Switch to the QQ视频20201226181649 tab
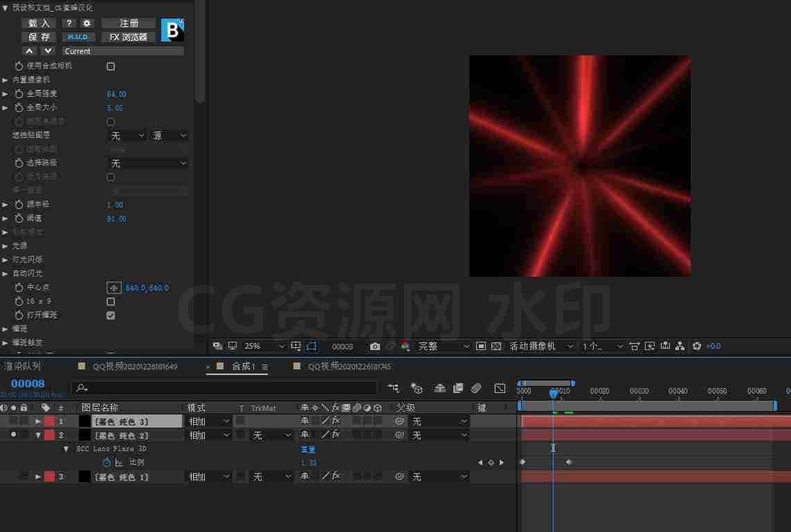791x532 pixels. [x=135, y=367]
